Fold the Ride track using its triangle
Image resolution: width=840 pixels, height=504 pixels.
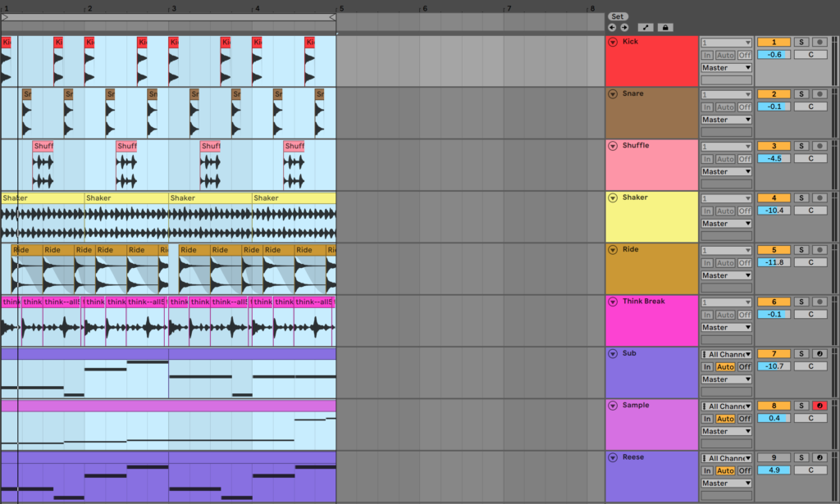[x=612, y=250]
